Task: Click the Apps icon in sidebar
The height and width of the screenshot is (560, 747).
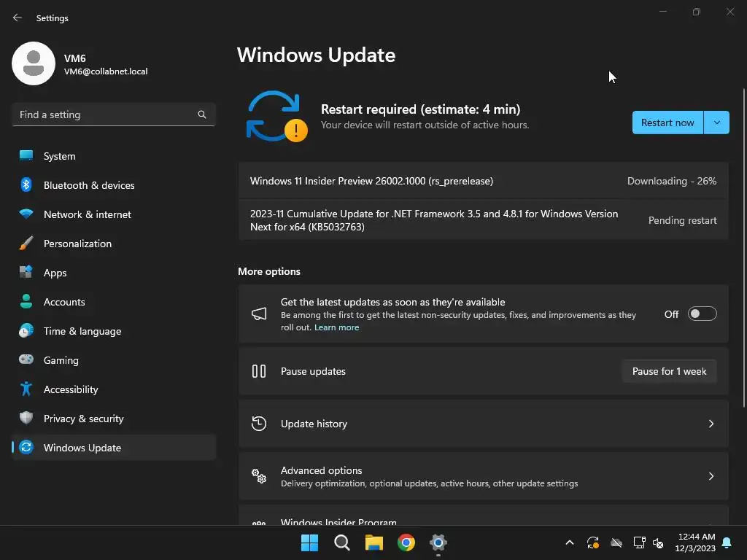Action: pos(26,272)
